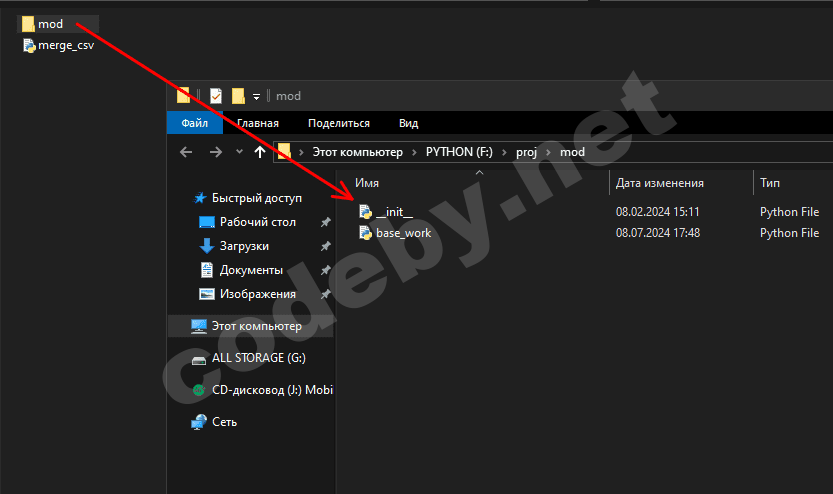Click the folder icon at title bar left

click(183, 96)
